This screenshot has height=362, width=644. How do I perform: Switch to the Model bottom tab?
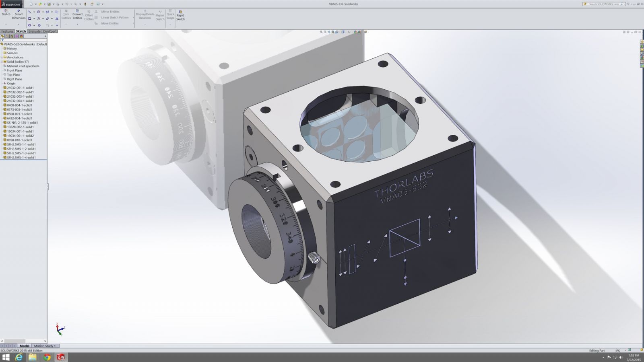(x=25, y=346)
